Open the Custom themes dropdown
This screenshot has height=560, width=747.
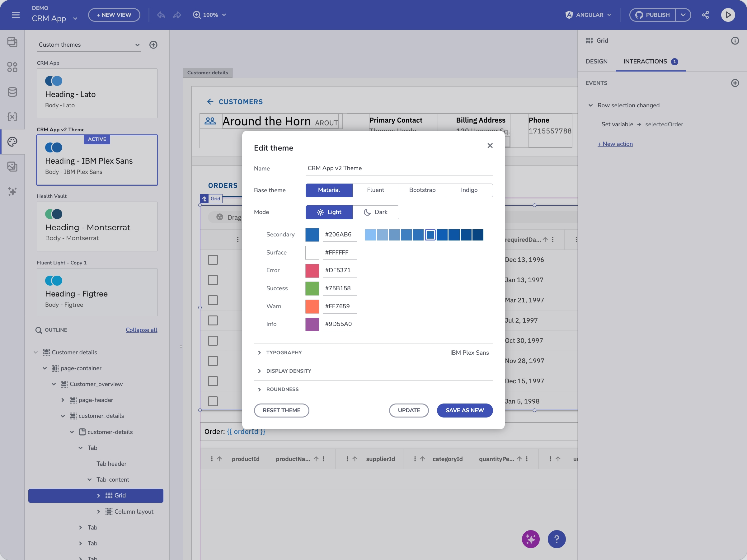[x=89, y=44]
